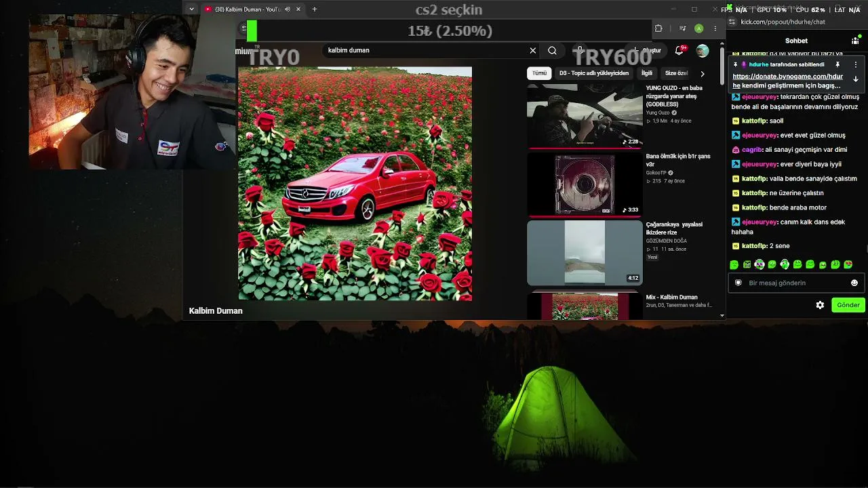Click the first green emote in the emote row
Viewport: 868px width, 488px height.
point(734,264)
